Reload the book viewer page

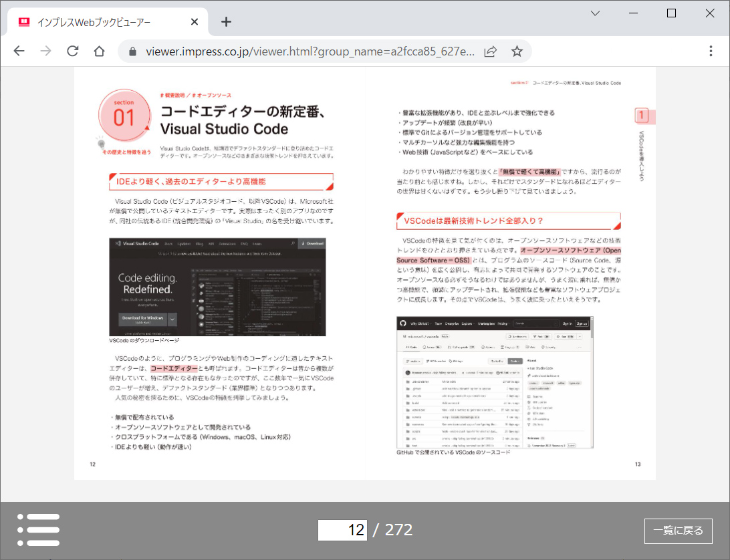(72, 51)
